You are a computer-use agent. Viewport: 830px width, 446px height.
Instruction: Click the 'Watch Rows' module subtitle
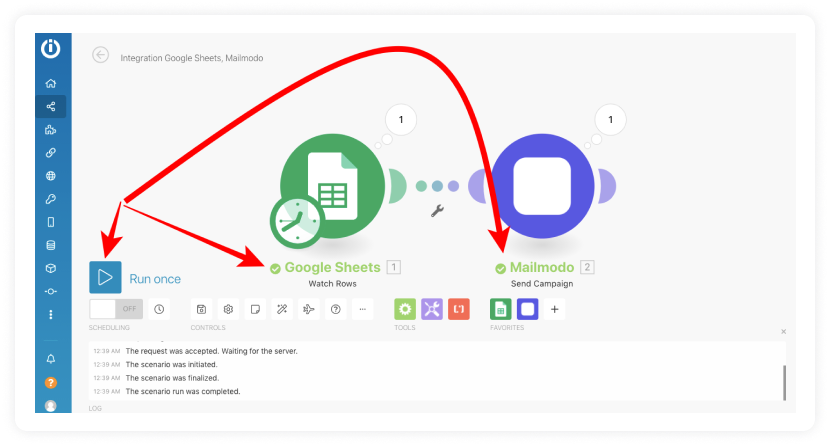pyautogui.click(x=332, y=284)
